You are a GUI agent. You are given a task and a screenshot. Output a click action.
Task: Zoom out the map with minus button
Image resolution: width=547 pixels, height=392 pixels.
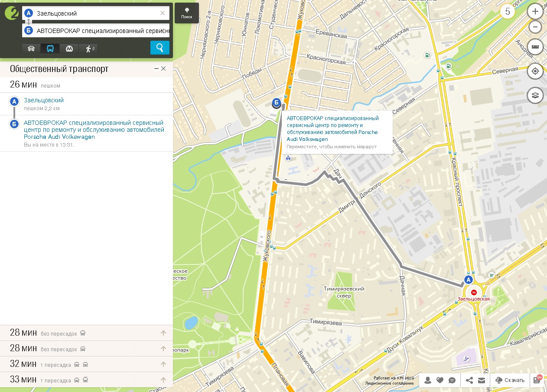point(535,27)
